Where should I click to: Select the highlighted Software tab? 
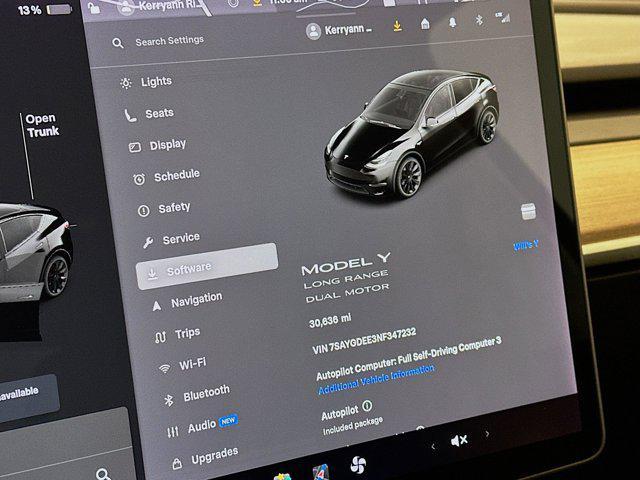point(207,267)
